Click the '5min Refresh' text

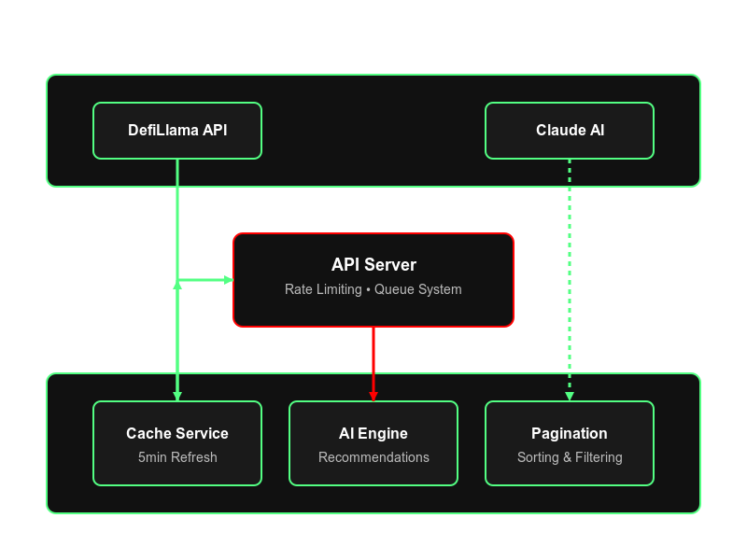pyautogui.click(x=177, y=457)
